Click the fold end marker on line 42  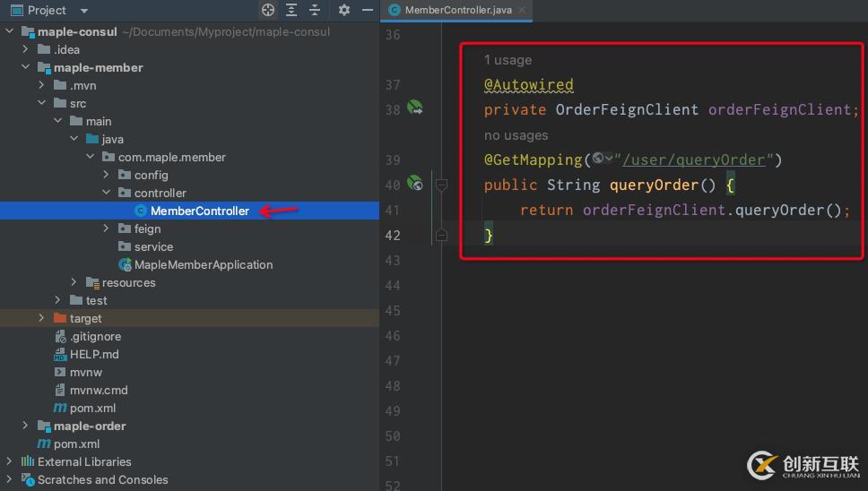(x=441, y=235)
